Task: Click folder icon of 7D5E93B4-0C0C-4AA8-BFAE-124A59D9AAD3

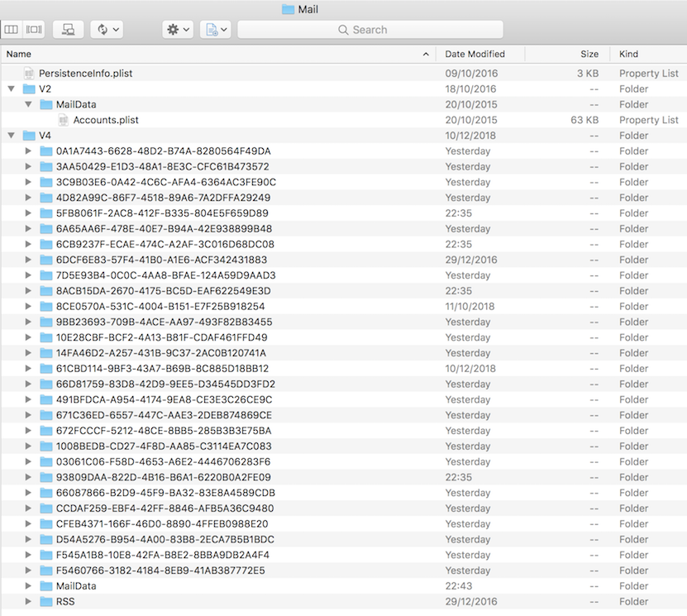Action: pyautogui.click(x=46, y=275)
